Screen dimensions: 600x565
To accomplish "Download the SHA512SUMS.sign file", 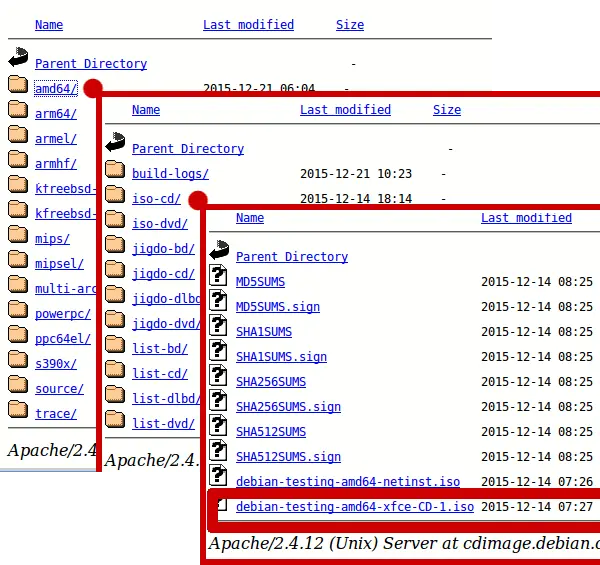I will coord(288,457).
